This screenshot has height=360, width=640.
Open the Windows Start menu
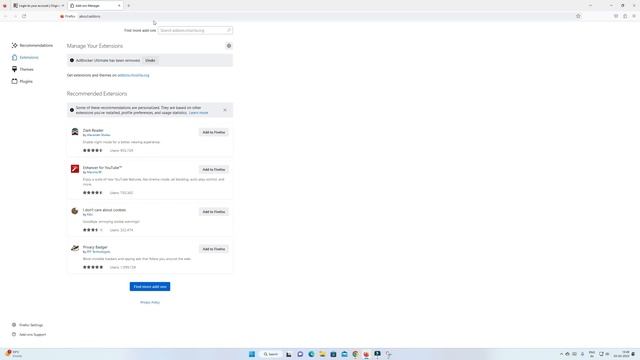252,354
